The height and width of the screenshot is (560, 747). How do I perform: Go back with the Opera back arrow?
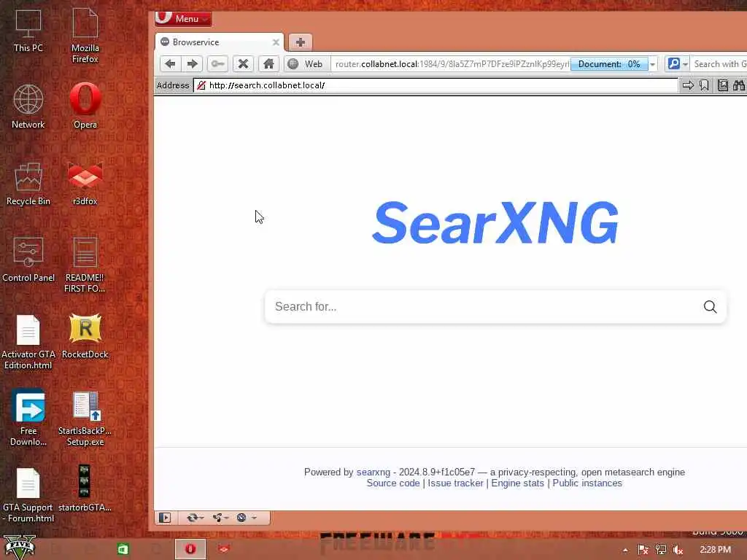point(170,64)
